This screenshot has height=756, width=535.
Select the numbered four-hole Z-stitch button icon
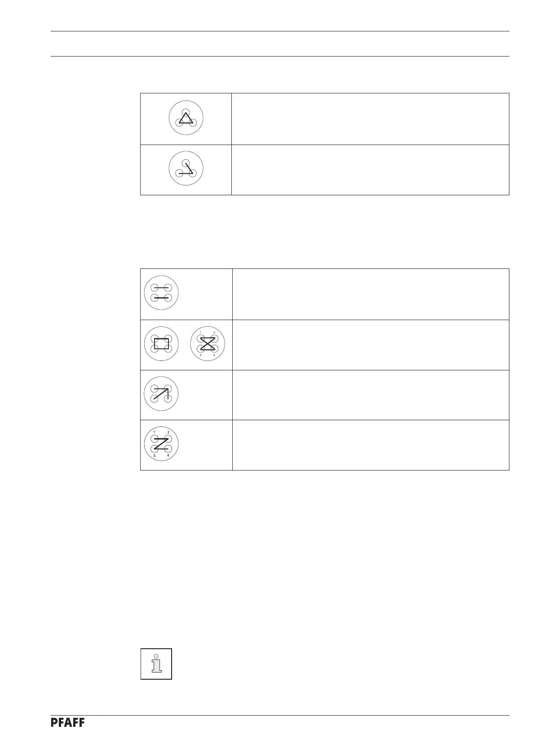coord(161,444)
